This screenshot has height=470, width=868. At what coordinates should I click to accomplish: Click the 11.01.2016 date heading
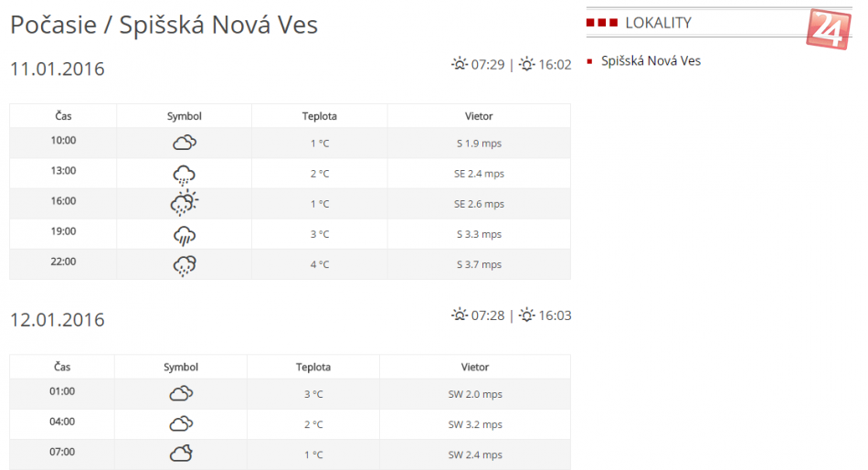(x=58, y=69)
